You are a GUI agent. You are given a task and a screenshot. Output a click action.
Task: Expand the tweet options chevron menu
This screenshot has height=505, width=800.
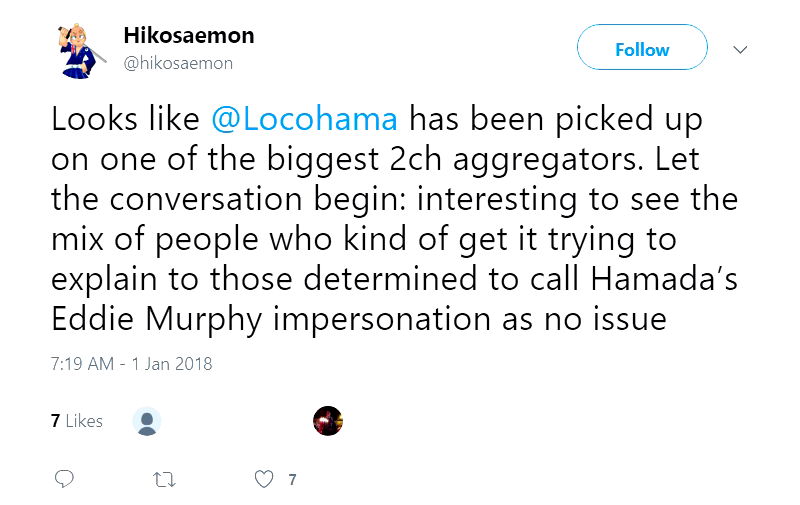click(x=741, y=49)
